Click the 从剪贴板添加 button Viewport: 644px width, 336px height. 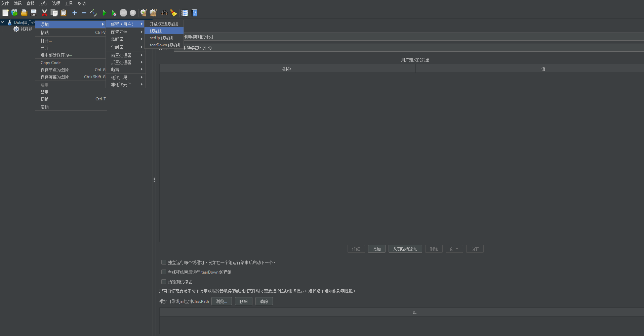(x=405, y=249)
